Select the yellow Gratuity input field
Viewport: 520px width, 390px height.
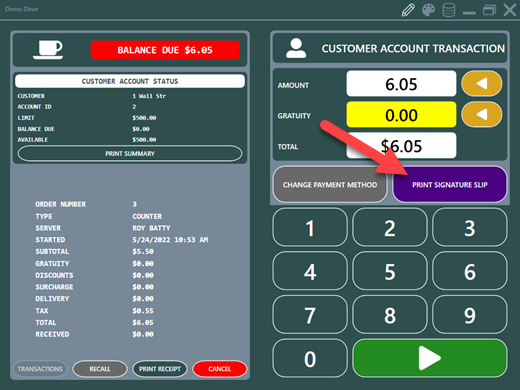pyautogui.click(x=401, y=115)
